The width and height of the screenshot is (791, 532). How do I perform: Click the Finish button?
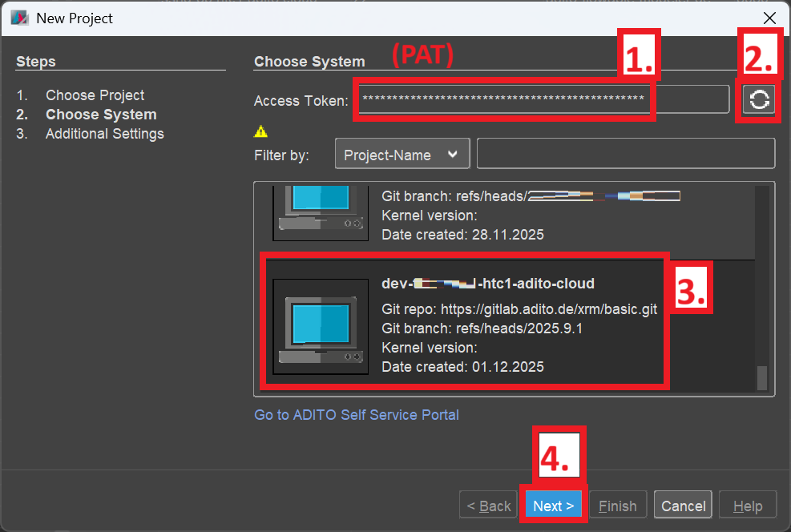(618, 506)
